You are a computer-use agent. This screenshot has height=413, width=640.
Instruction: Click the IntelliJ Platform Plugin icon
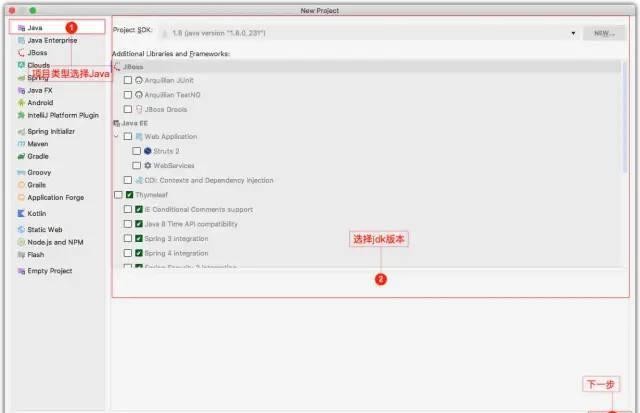tap(21, 115)
